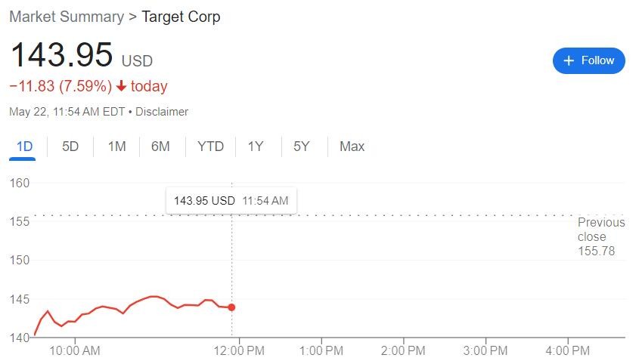The image size is (639, 364).
Task: Open the 6M chart view
Action: point(160,147)
